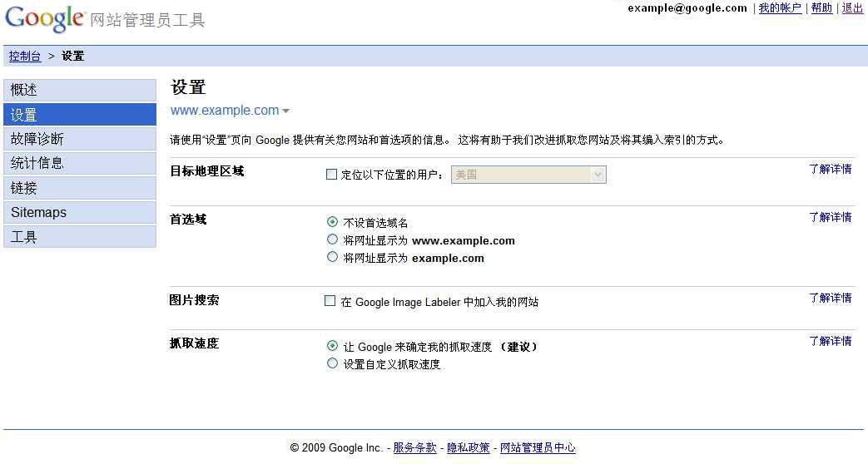Open 了解详情 for 图片搜索

831,298
